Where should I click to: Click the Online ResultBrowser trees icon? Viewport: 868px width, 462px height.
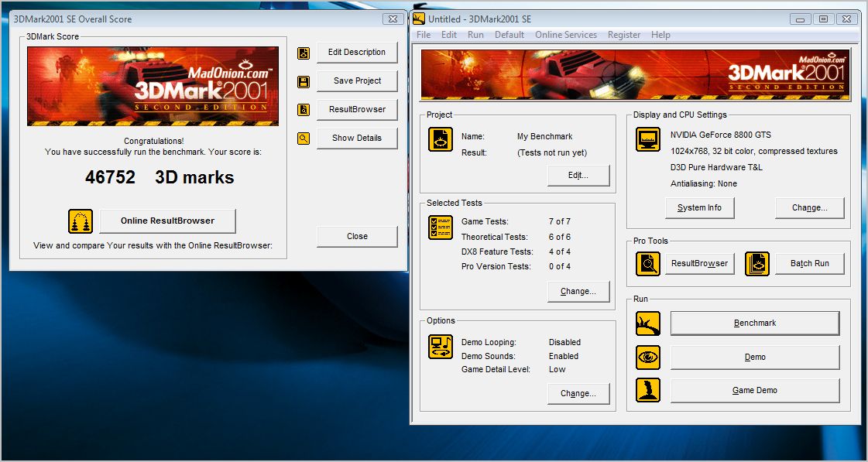(x=81, y=221)
